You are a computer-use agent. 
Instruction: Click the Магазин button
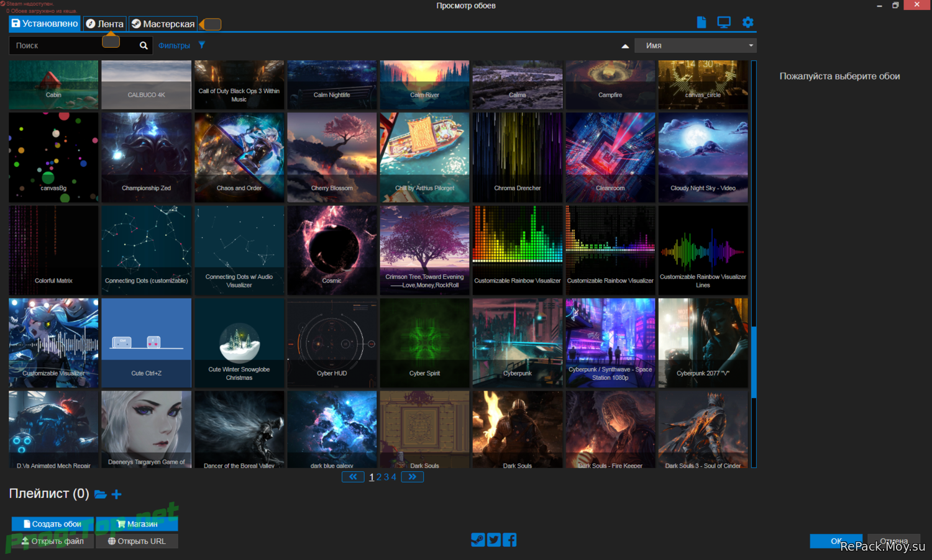point(137,524)
